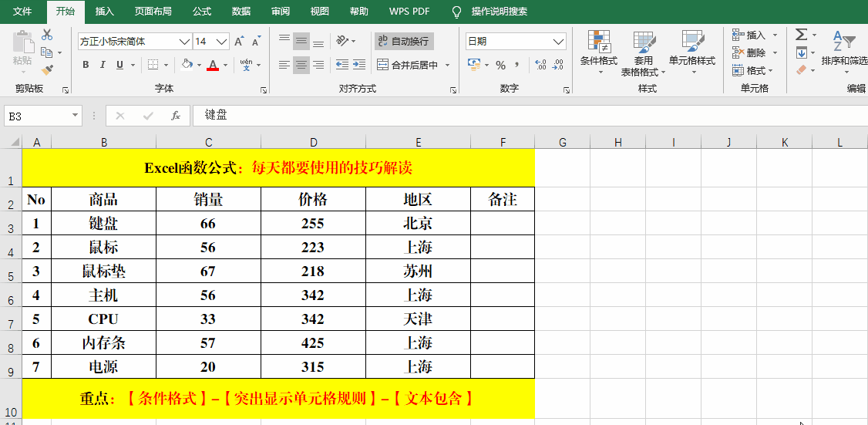The height and width of the screenshot is (425, 868).
Task: Switch to the 插入 Insert tab
Action: pyautogui.click(x=105, y=11)
